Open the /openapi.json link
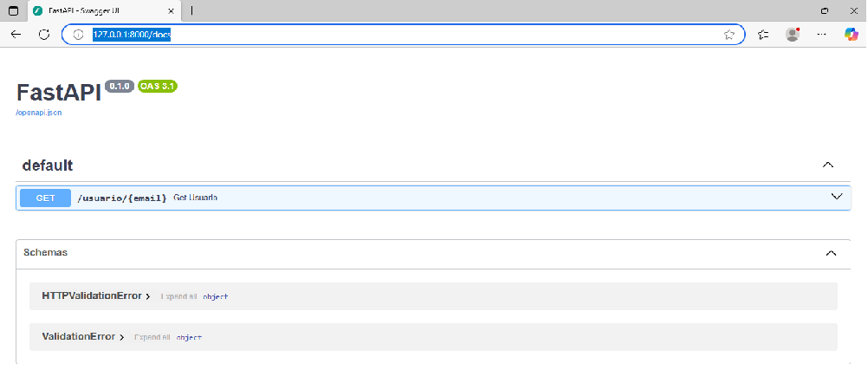The width and height of the screenshot is (868, 383). click(x=38, y=113)
